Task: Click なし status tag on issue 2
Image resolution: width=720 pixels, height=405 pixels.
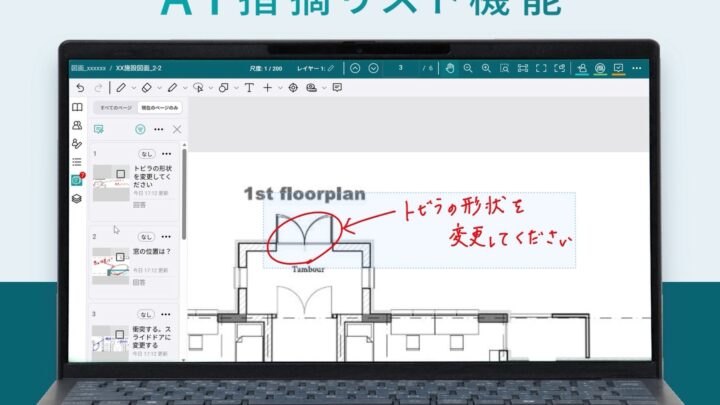Action: point(146,236)
